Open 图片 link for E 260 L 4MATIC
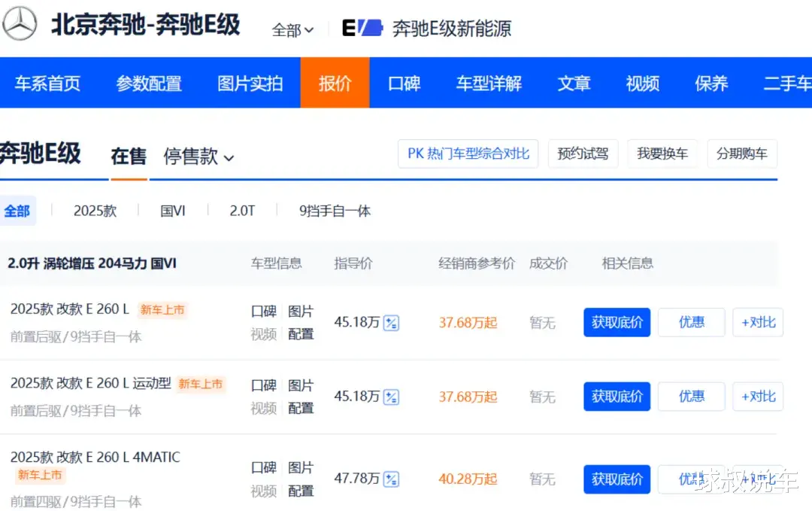 click(301, 468)
